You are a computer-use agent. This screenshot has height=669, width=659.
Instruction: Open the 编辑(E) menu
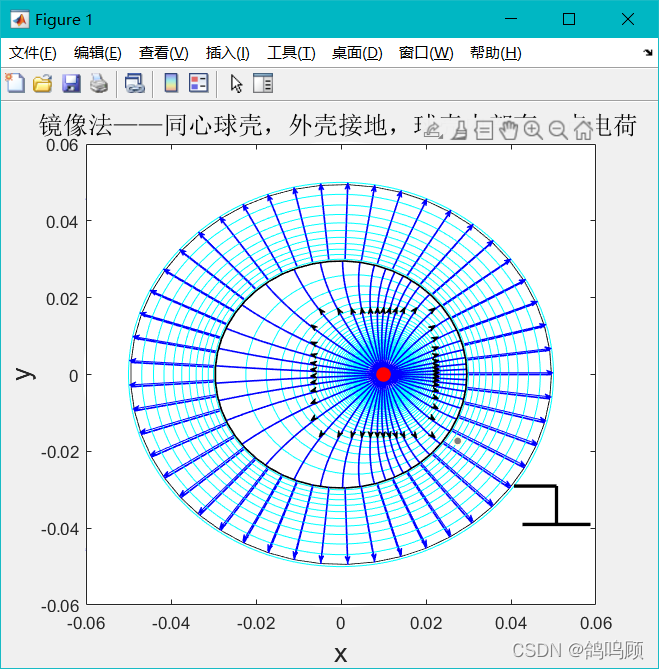pos(98,53)
